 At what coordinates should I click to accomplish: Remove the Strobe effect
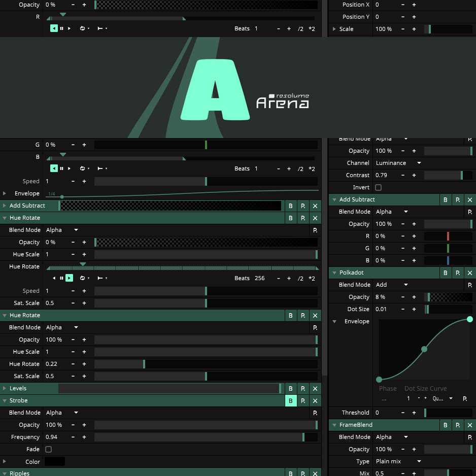coord(315,401)
